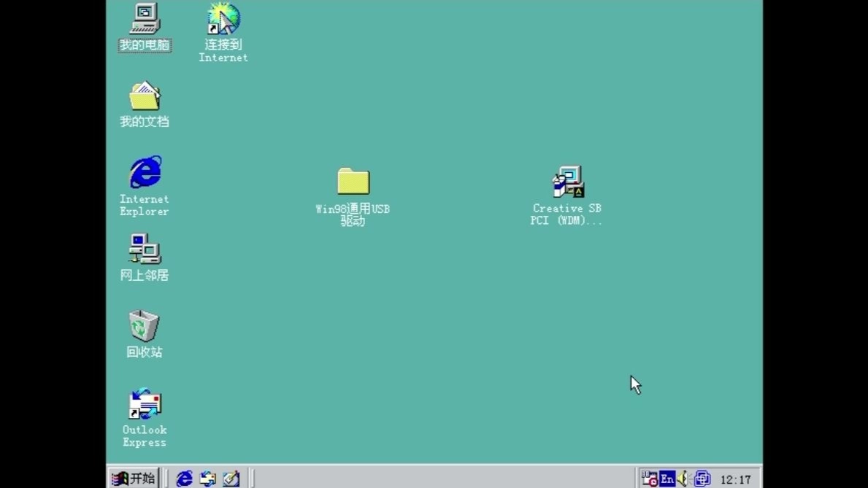Image resolution: width=868 pixels, height=488 pixels.
Task: Open the Task Scheduler tray icon
Action: [649, 478]
